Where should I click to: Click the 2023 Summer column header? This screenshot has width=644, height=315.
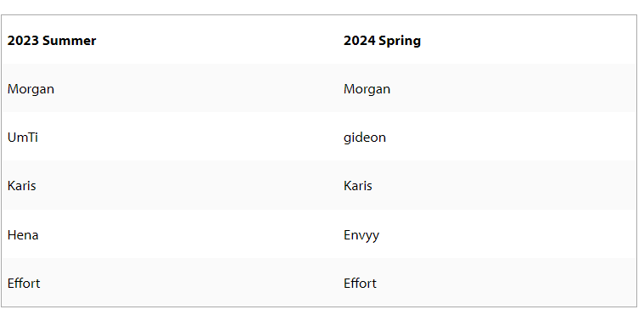pos(170,40)
